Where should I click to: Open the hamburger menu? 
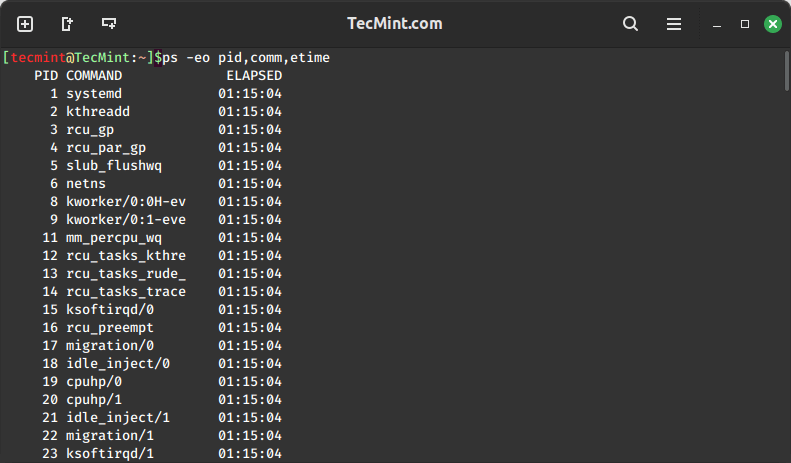pyautogui.click(x=673, y=24)
